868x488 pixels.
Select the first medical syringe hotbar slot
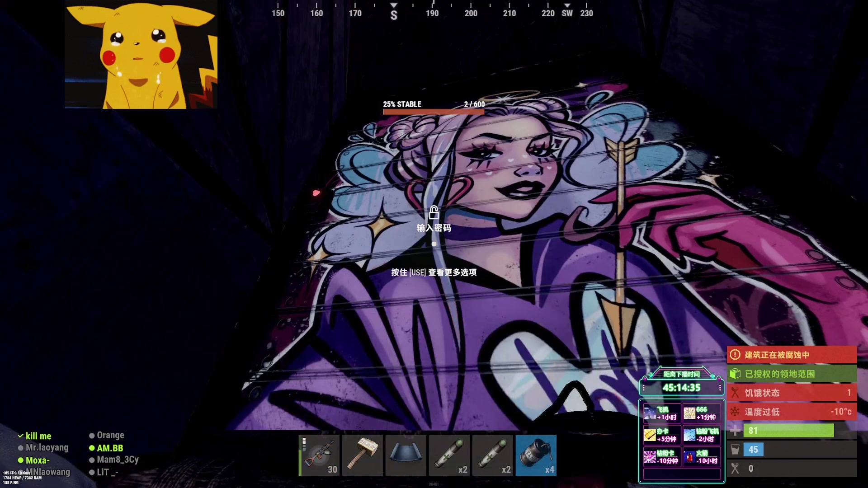tap(449, 455)
